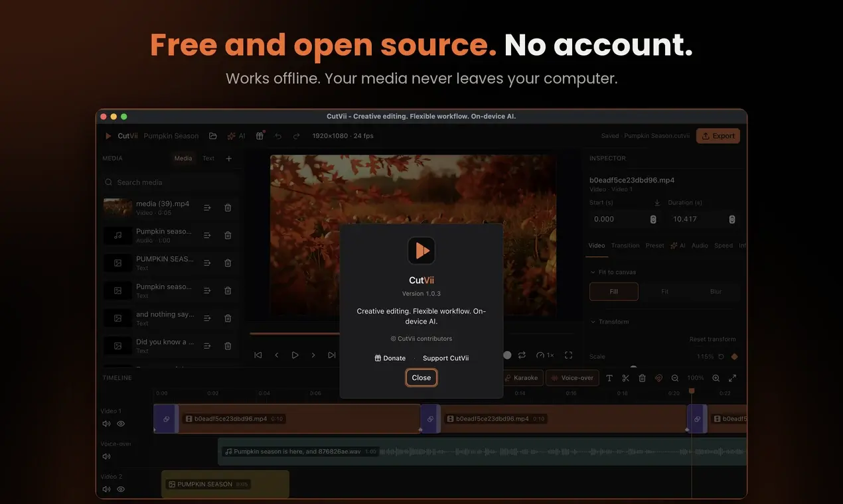Click the Support CutVii link
Viewport: 843px width, 504px height.
click(445, 358)
